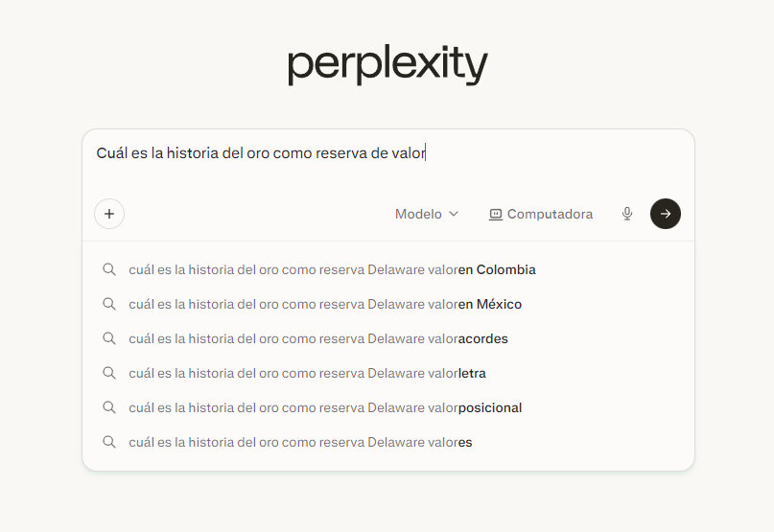Choose suggestion ending in 'acordes'

[x=318, y=338]
